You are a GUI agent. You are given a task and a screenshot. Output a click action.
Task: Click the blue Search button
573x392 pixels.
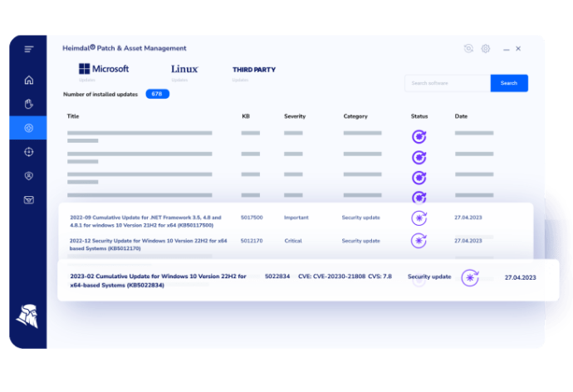(x=509, y=83)
